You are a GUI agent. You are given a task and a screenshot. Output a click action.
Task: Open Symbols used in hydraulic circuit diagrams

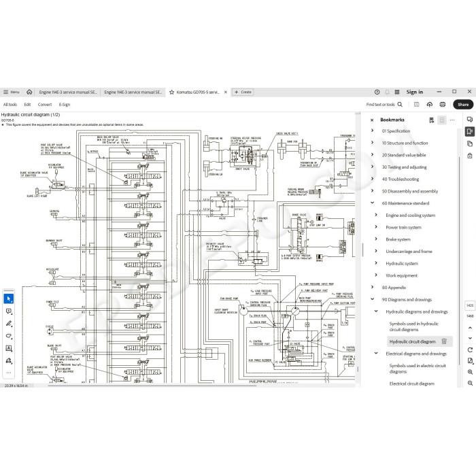click(x=413, y=326)
